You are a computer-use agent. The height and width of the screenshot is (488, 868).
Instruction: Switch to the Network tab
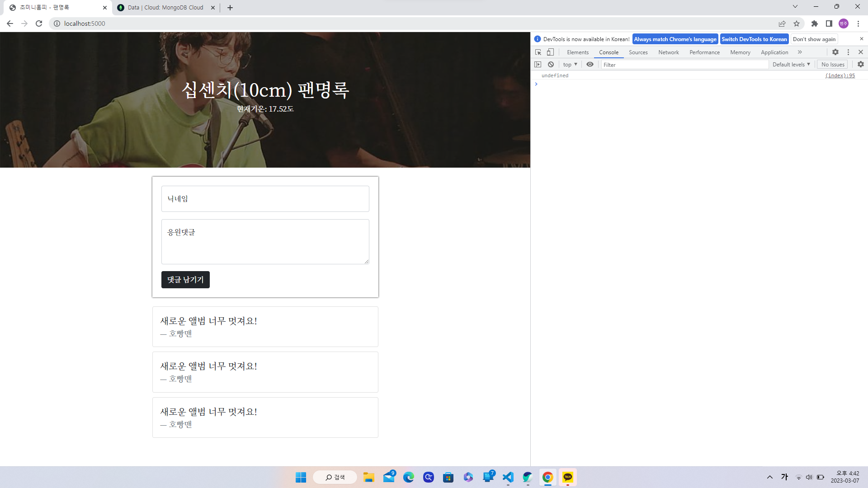click(668, 52)
